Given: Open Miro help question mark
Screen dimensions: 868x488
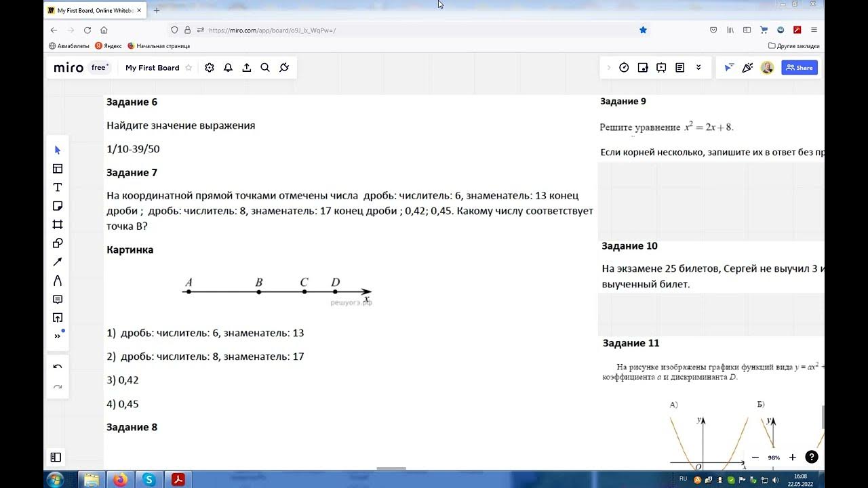Looking at the screenshot, I should tap(811, 457).
